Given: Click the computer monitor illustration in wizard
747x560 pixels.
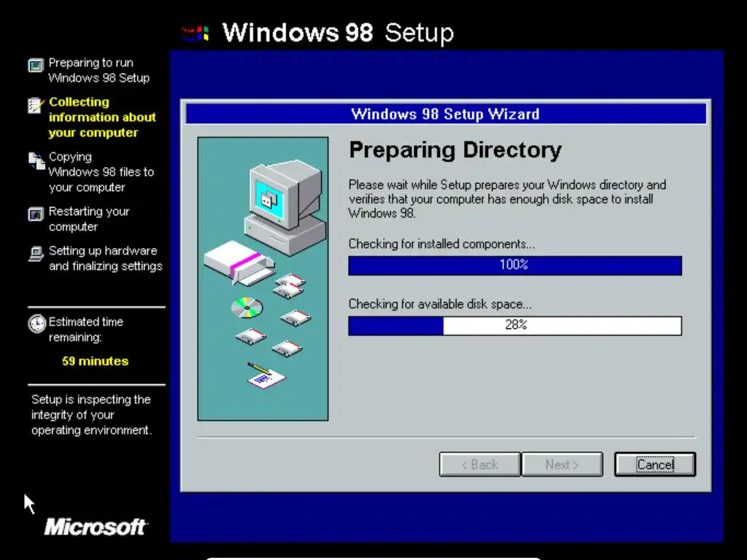Looking at the screenshot, I should point(285,208).
